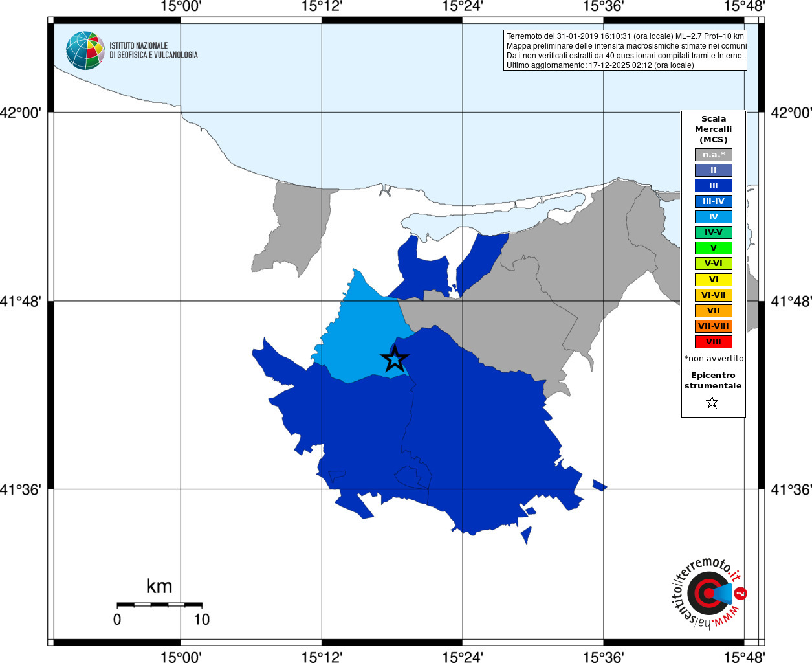Select the II legend swatch
The width and height of the screenshot is (812, 663).
714,170
